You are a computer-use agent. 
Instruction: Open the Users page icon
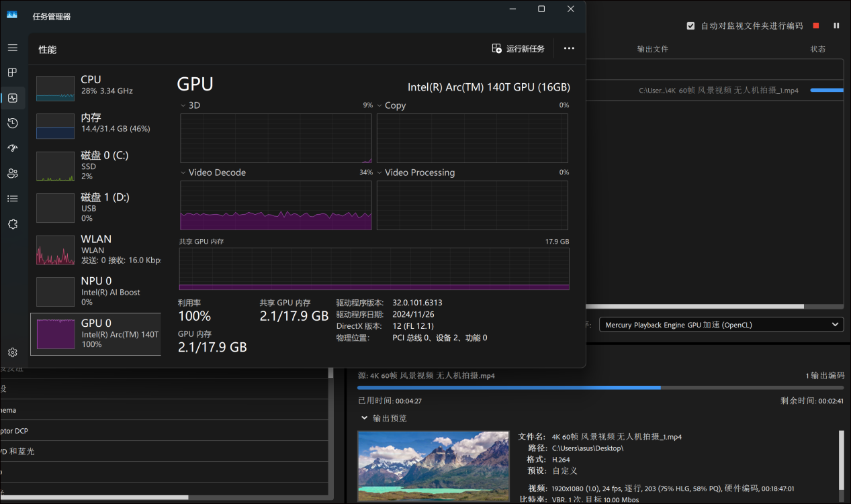click(12, 173)
